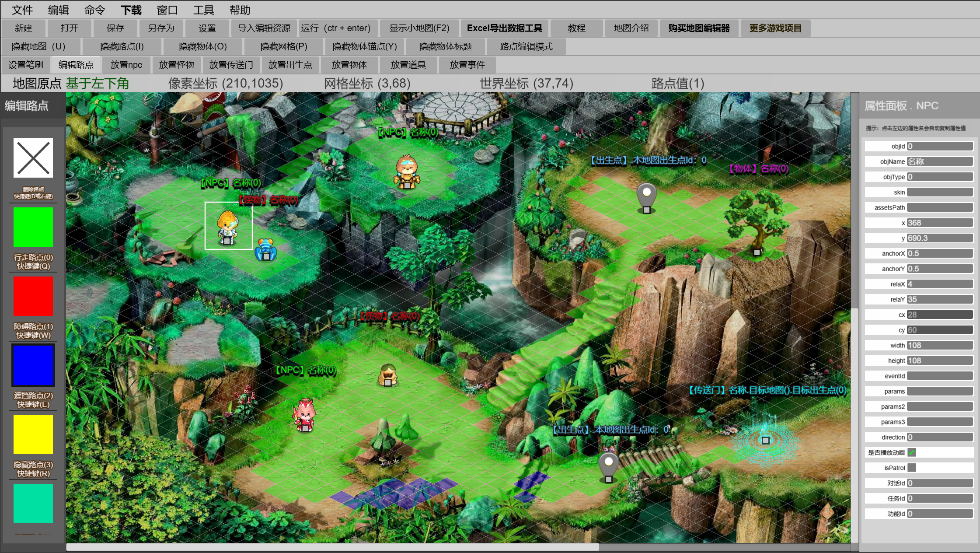Screen dimensions: 980x553
Task: Click the Excel导出数据工具 button
Action: pyautogui.click(x=504, y=28)
